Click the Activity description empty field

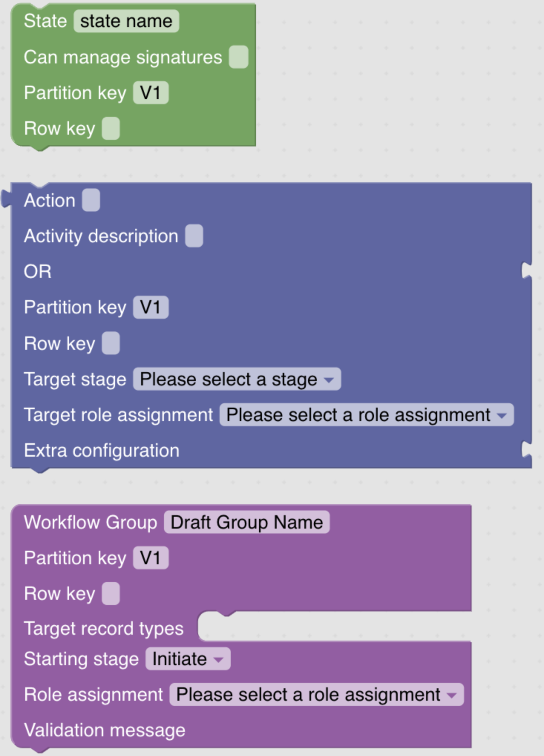(x=194, y=236)
